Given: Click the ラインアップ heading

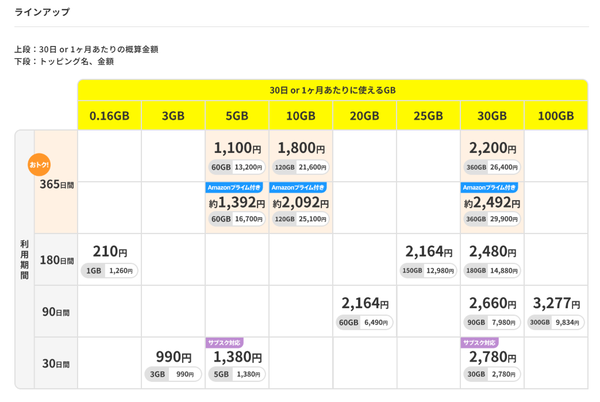Looking at the screenshot, I should click(x=42, y=12).
